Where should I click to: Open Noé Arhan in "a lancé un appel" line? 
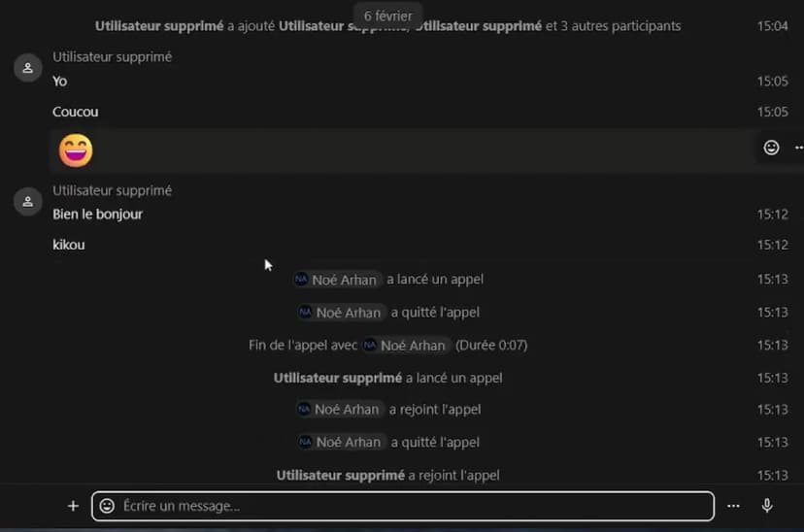point(336,280)
